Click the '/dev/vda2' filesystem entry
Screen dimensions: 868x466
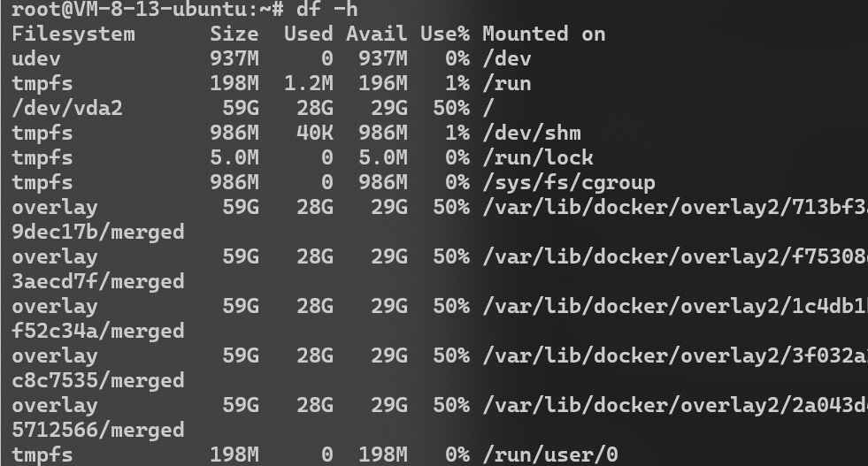coord(67,108)
